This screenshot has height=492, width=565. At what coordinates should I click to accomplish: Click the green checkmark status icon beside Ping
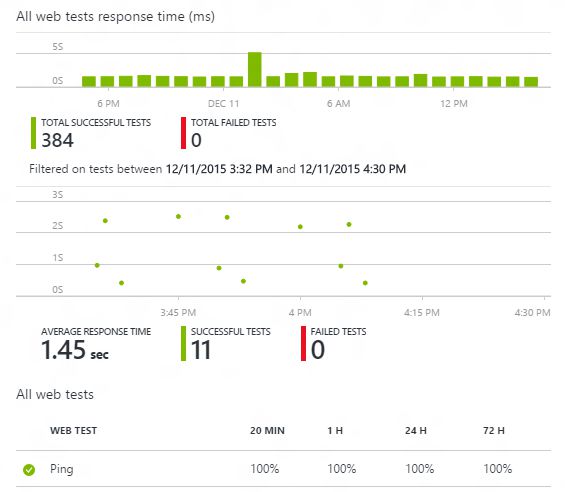tap(29, 470)
